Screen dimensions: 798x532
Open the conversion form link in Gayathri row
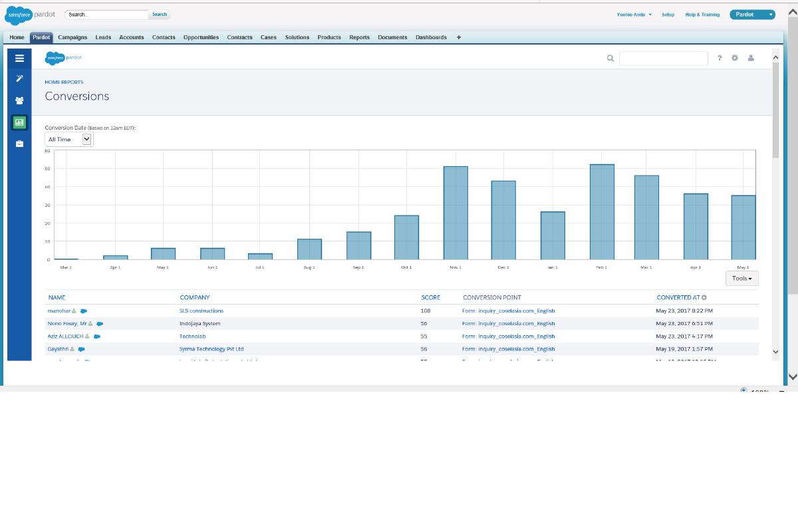[508, 348]
